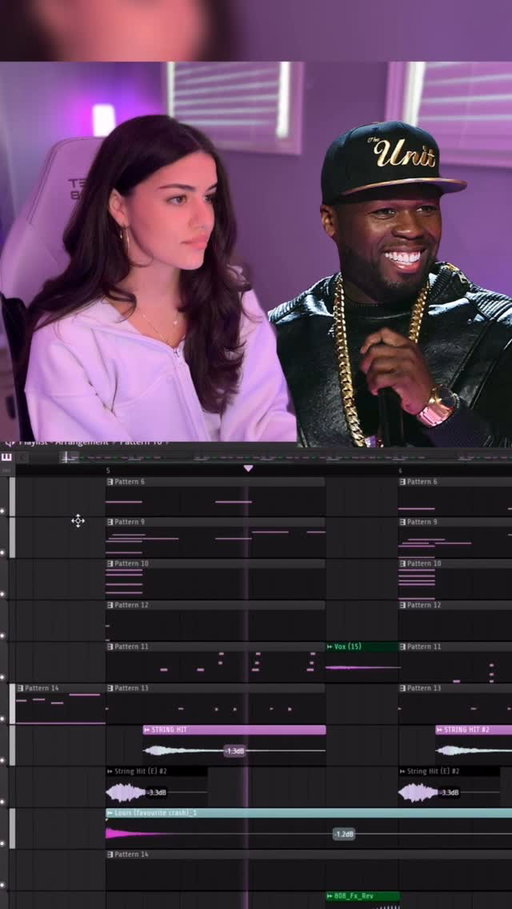Click the audio icon on the Vox (15) clip
512x909 pixels.
[330, 646]
